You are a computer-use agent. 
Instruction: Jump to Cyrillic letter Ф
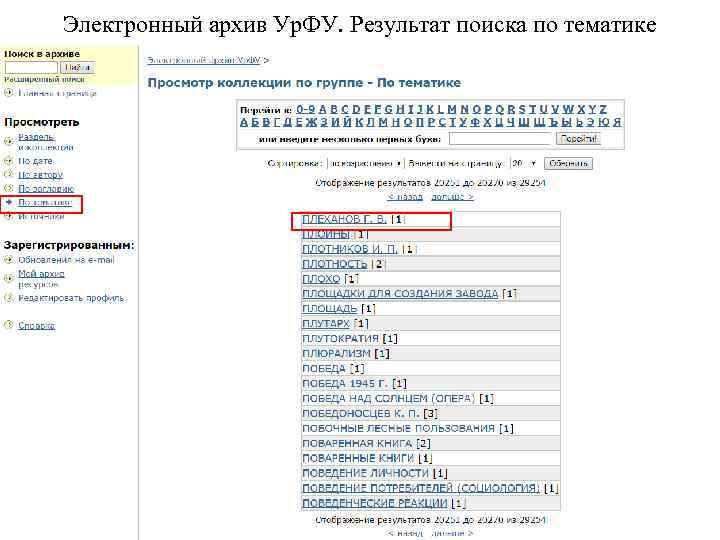point(475,122)
